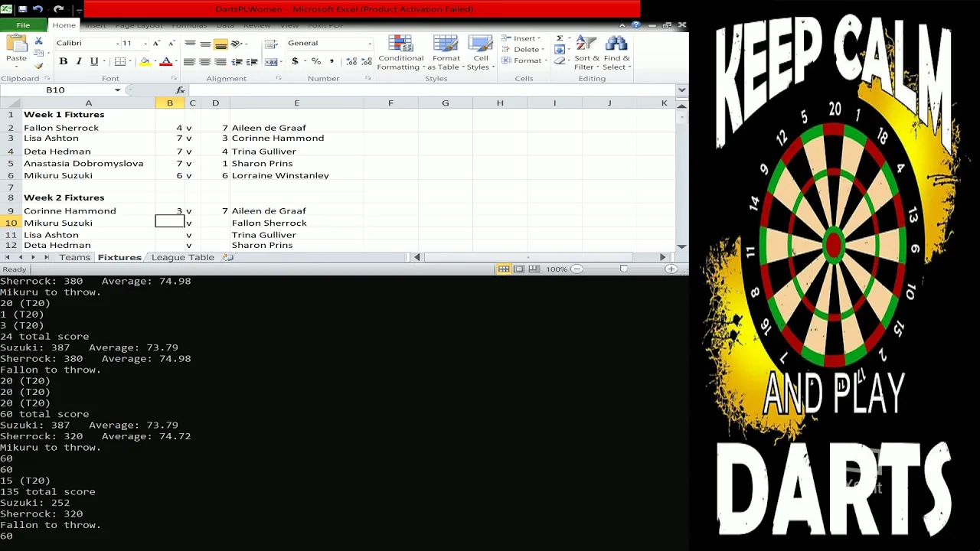Apply Percent Style format
The height and width of the screenshot is (551, 980).
pos(316,61)
